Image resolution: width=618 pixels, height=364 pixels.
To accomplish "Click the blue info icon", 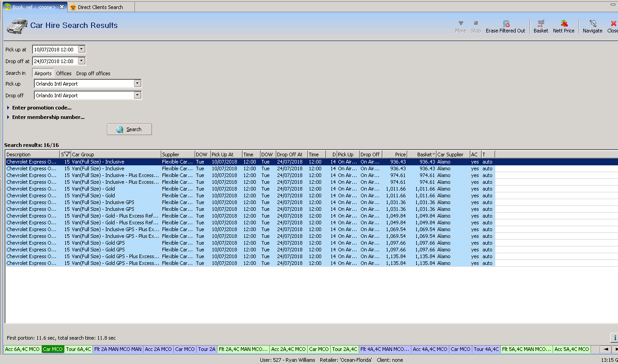I will [x=615, y=338].
